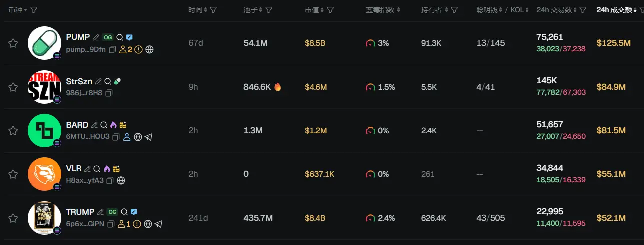Image resolution: width=644 pixels, height=245 pixels.
Task: Open the VLR token name link
Action: 73,169
